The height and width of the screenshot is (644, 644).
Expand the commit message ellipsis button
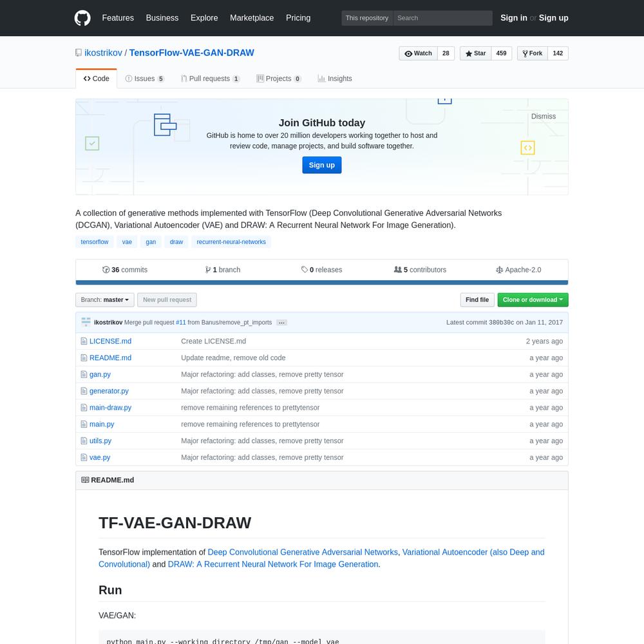(x=281, y=323)
